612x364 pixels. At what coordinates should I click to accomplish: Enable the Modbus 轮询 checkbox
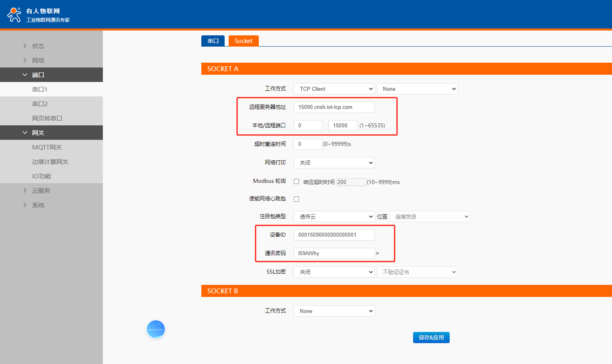(297, 182)
